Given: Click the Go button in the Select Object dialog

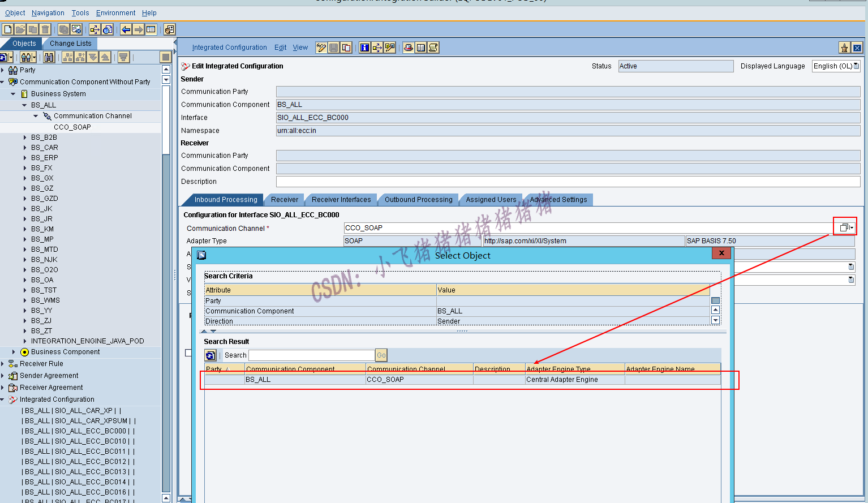Looking at the screenshot, I should (380, 355).
